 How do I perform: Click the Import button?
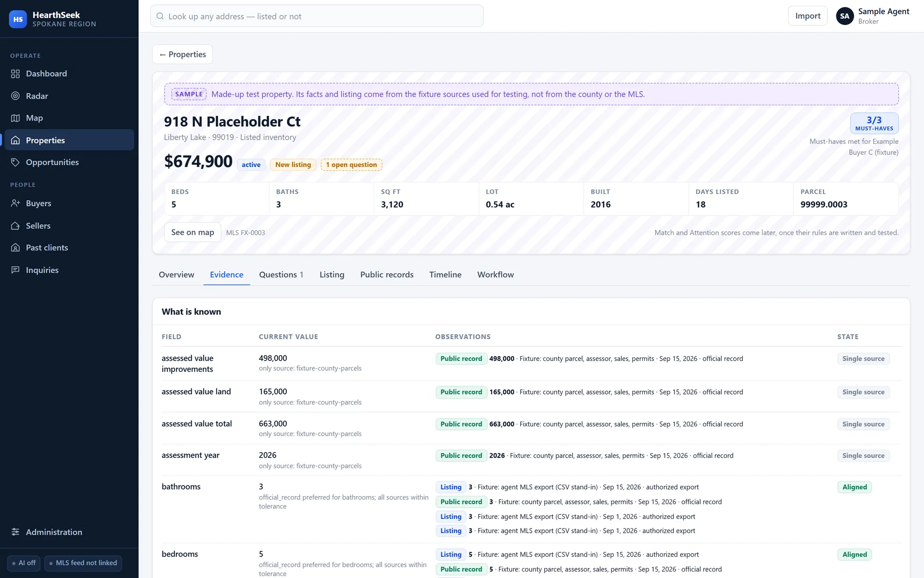tap(808, 16)
